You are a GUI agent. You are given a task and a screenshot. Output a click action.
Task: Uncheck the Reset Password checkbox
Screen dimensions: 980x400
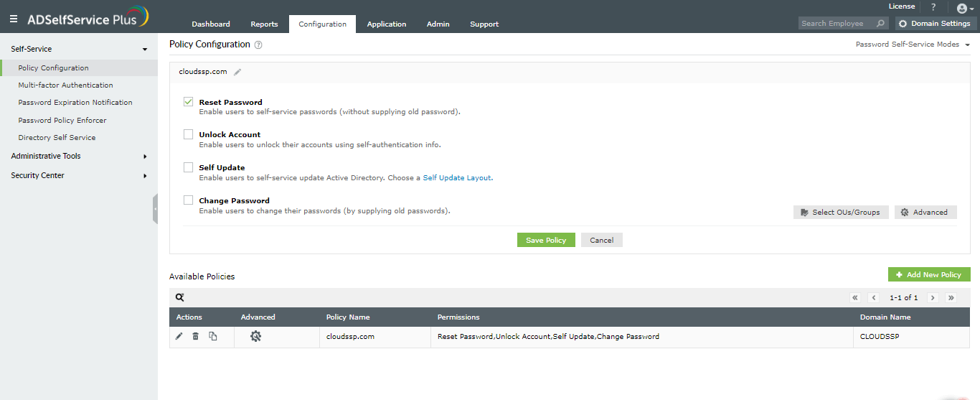pyautogui.click(x=188, y=102)
